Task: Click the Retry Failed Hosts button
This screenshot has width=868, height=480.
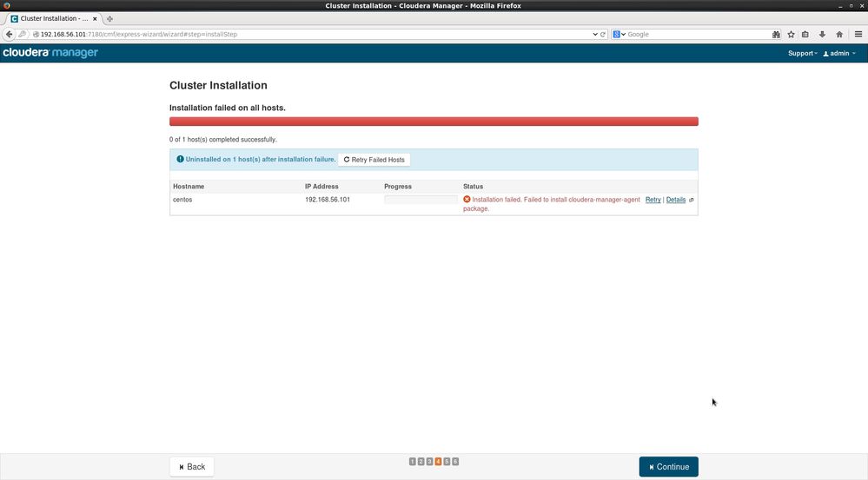Action: pyautogui.click(x=374, y=160)
